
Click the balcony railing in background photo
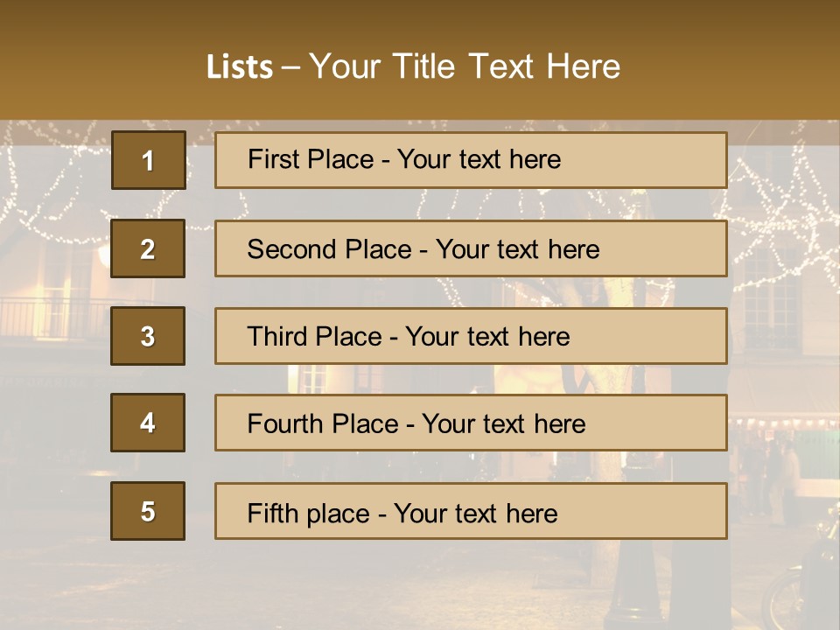point(53,318)
